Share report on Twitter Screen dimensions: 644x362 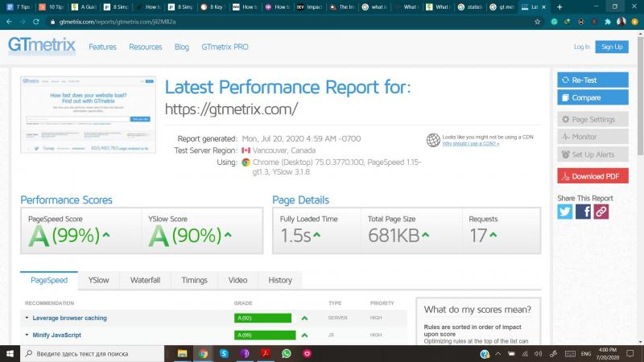tap(565, 212)
